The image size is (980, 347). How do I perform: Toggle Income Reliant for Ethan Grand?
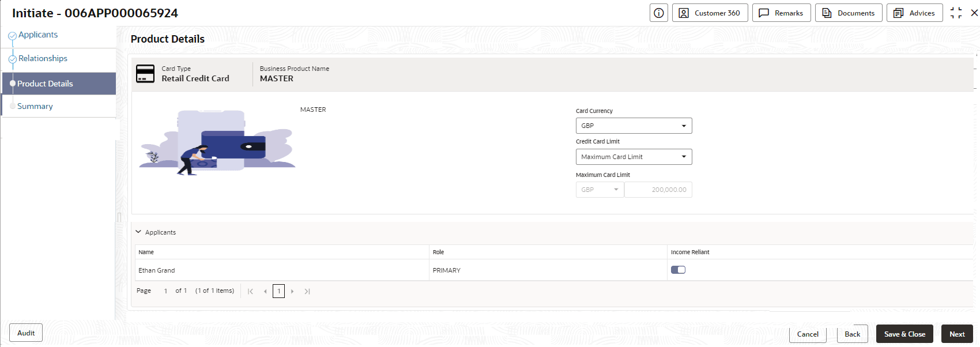pyautogui.click(x=678, y=270)
